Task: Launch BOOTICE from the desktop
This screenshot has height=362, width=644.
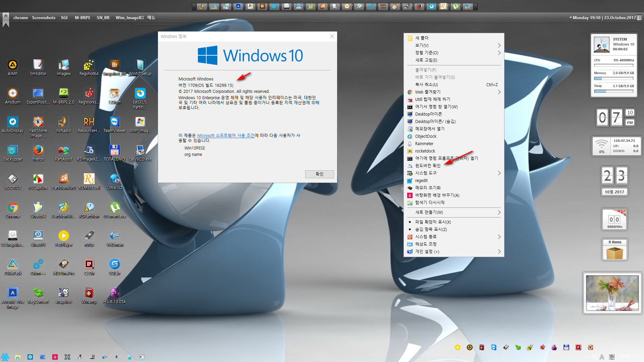Action: coord(12,181)
